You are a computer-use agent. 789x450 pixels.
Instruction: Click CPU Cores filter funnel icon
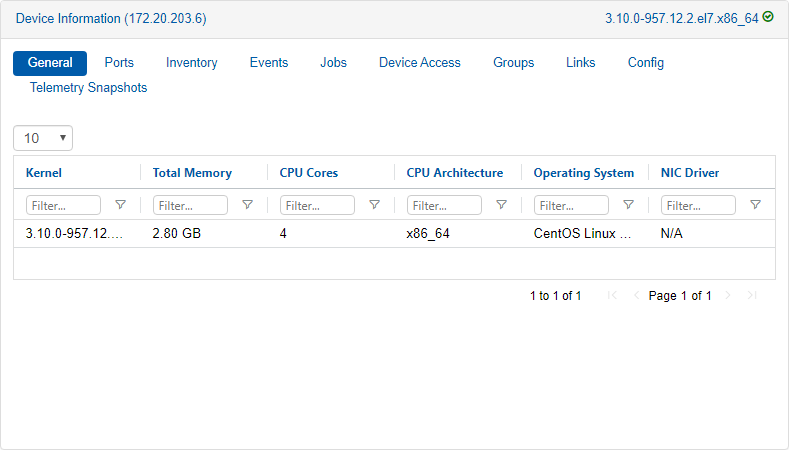pyautogui.click(x=375, y=205)
